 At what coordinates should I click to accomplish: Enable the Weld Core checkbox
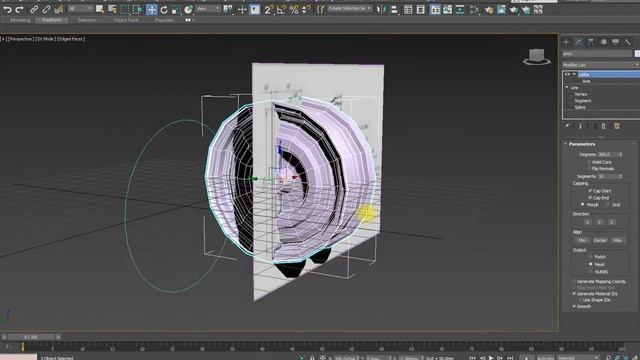pyautogui.click(x=590, y=162)
